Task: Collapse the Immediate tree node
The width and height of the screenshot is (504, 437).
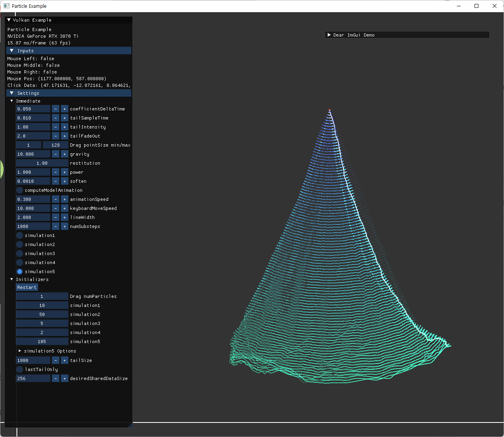Action: (x=12, y=101)
